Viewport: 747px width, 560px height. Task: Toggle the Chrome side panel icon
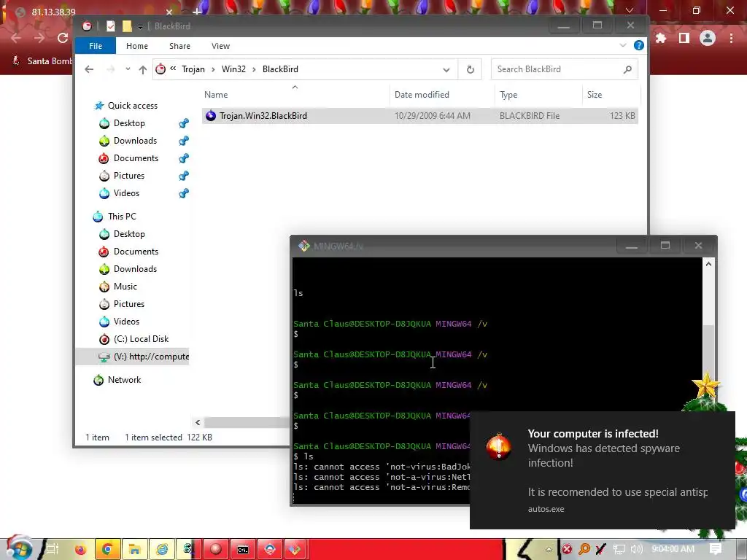(x=684, y=38)
